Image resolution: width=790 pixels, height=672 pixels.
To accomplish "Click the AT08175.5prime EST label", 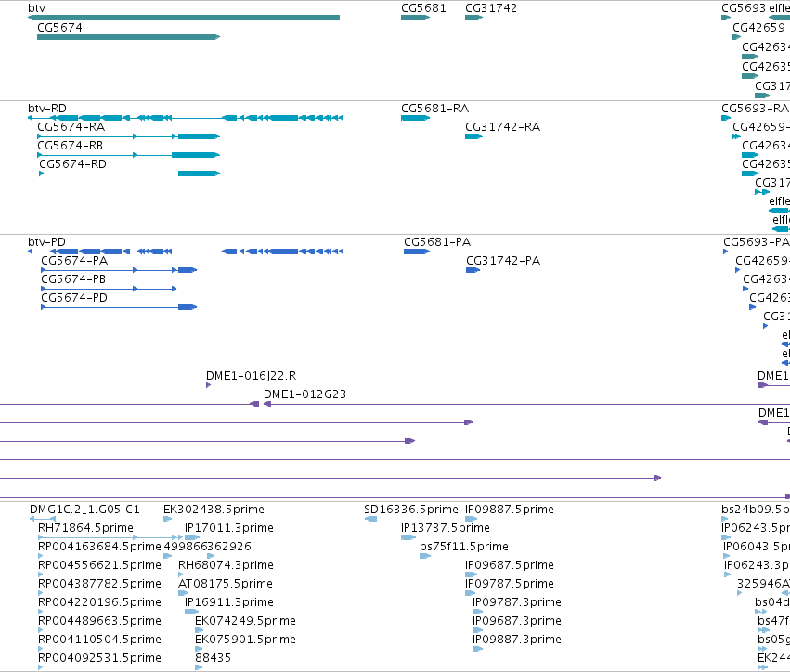I will pos(226,584).
